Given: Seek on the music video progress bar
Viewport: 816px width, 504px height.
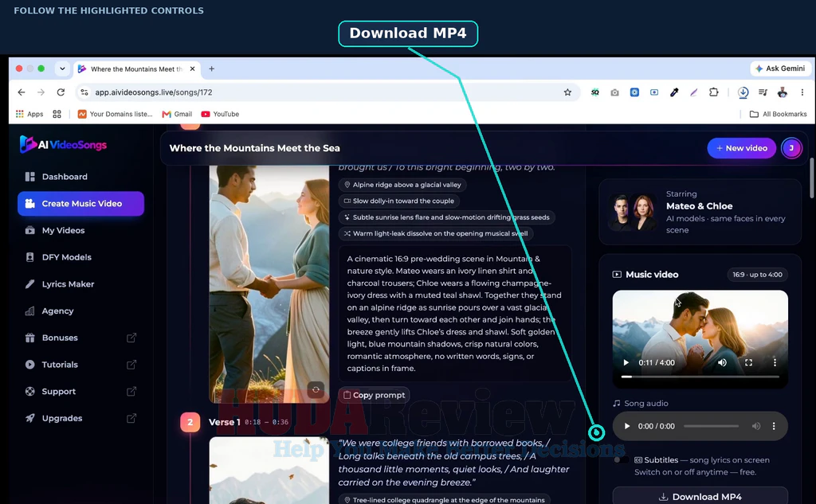Looking at the screenshot, I should click(700, 377).
